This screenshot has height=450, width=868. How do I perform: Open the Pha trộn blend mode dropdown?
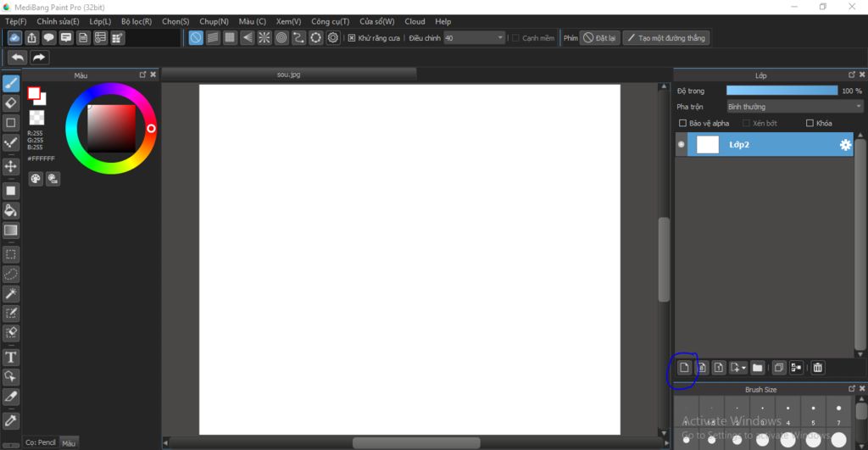(794, 106)
